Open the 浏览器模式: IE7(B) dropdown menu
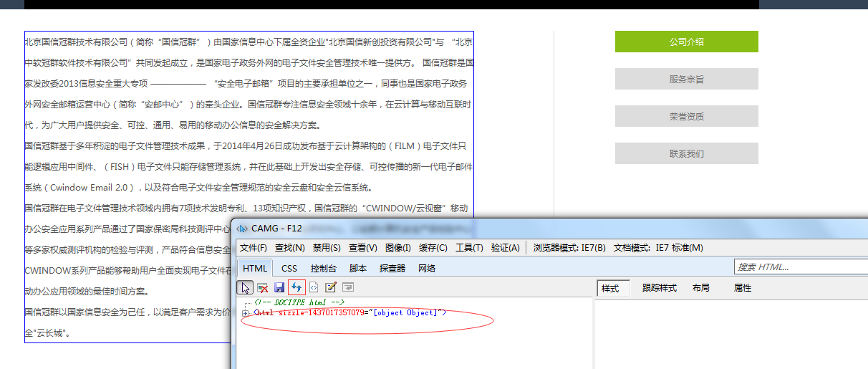This screenshot has width=868, height=369. pos(569,248)
